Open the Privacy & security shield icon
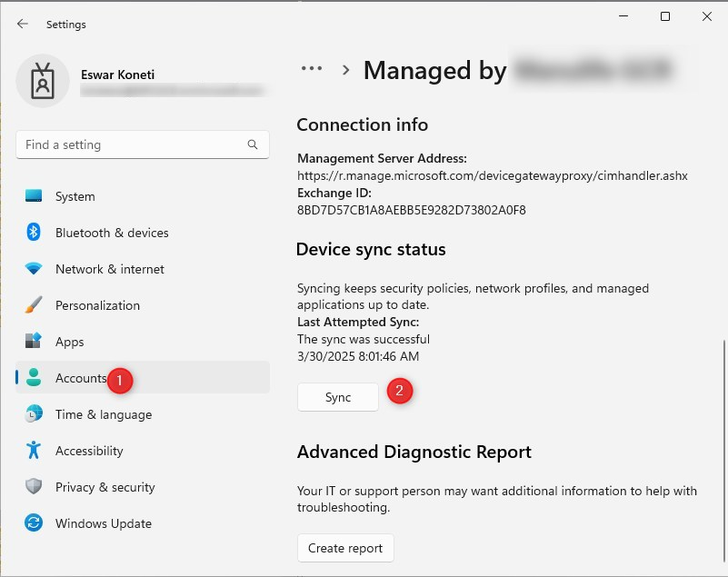Viewport: 728px width, 577px height. pos(34,487)
